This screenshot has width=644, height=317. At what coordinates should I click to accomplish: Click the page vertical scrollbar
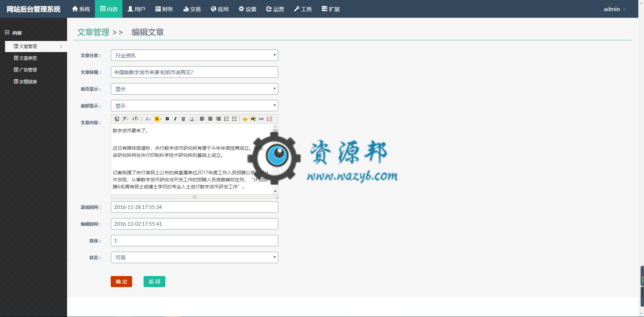click(x=641, y=158)
